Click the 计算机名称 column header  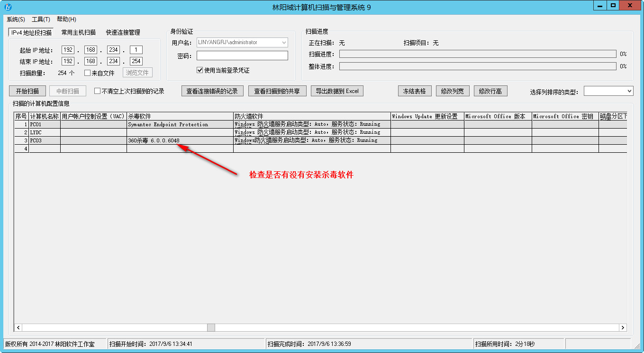(45, 116)
